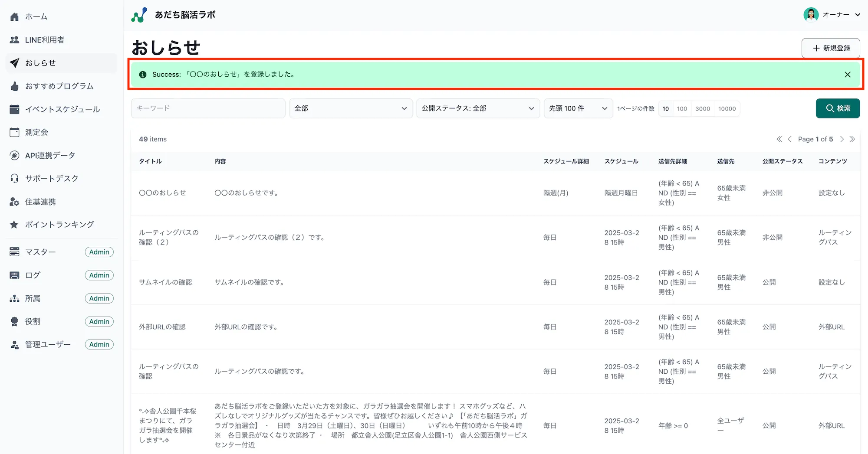
Task: Select the ホーム icon in the sidebar
Action: 15,16
